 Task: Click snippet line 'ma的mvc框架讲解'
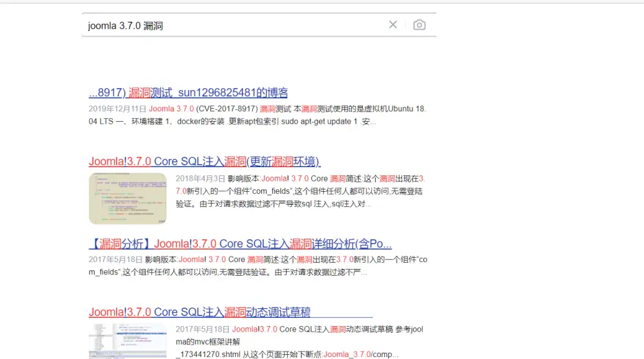point(208,342)
